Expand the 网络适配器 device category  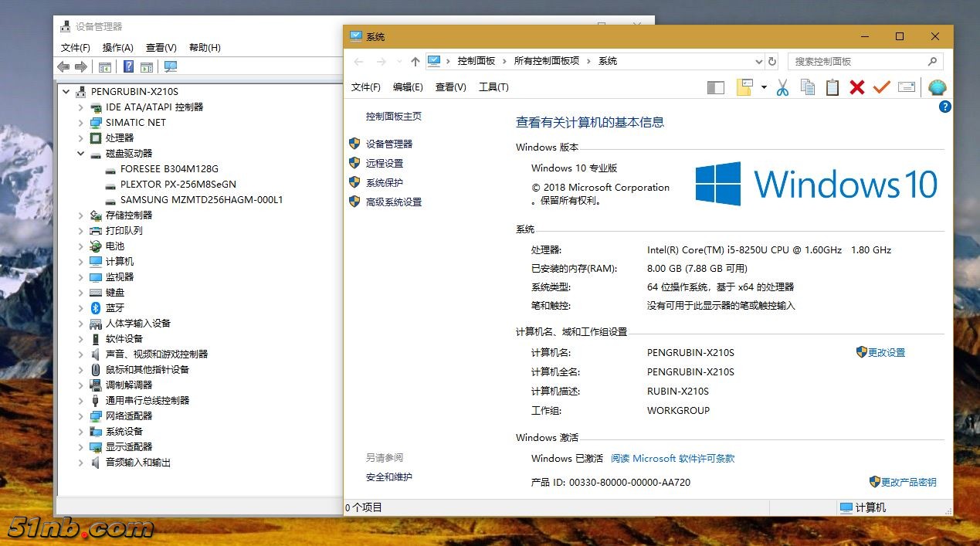pos(80,416)
